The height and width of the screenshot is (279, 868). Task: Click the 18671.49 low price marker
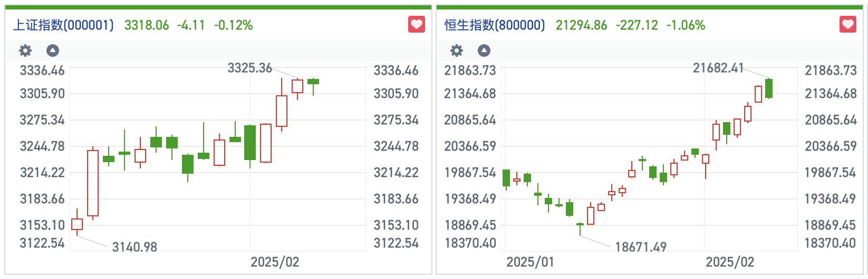641,247
